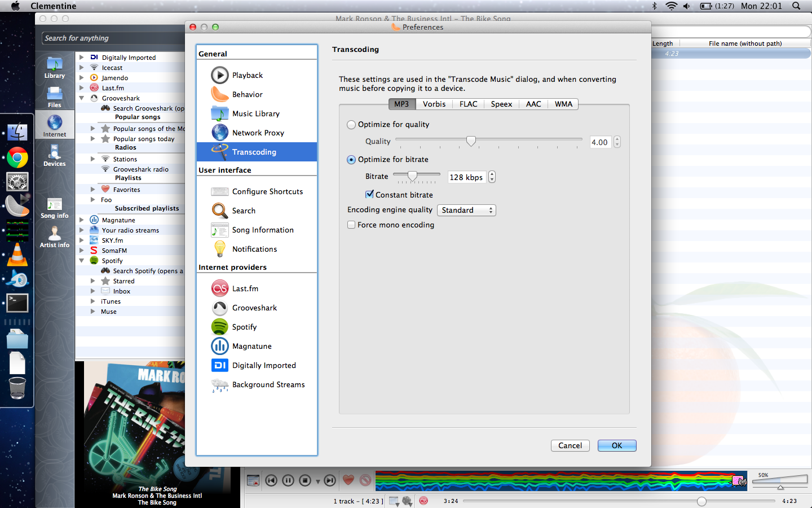Skip to next track
812x508 pixels.
point(330,480)
